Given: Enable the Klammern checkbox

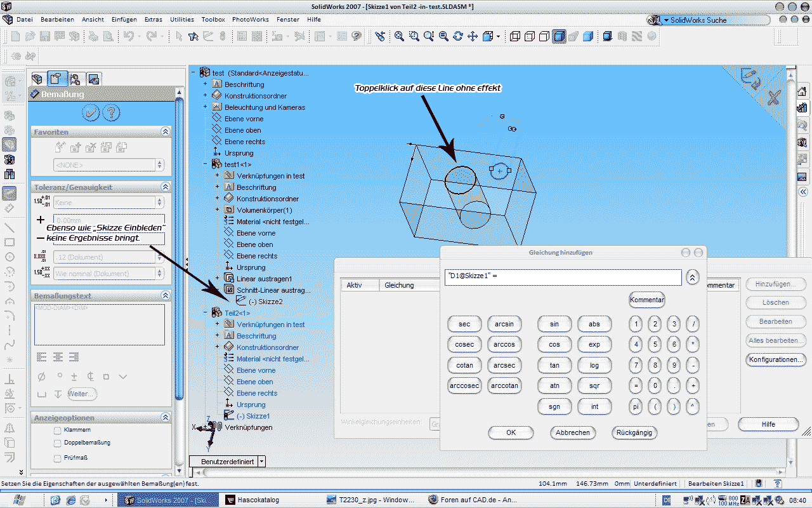Looking at the screenshot, I should pyautogui.click(x=58, y=430).
